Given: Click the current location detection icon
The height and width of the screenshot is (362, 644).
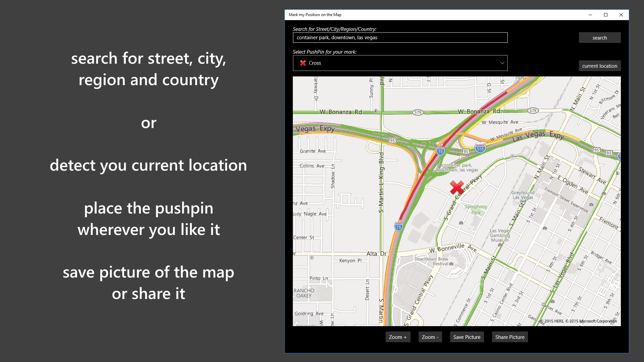Looking at the screenshot, I should tap(600, 65).
